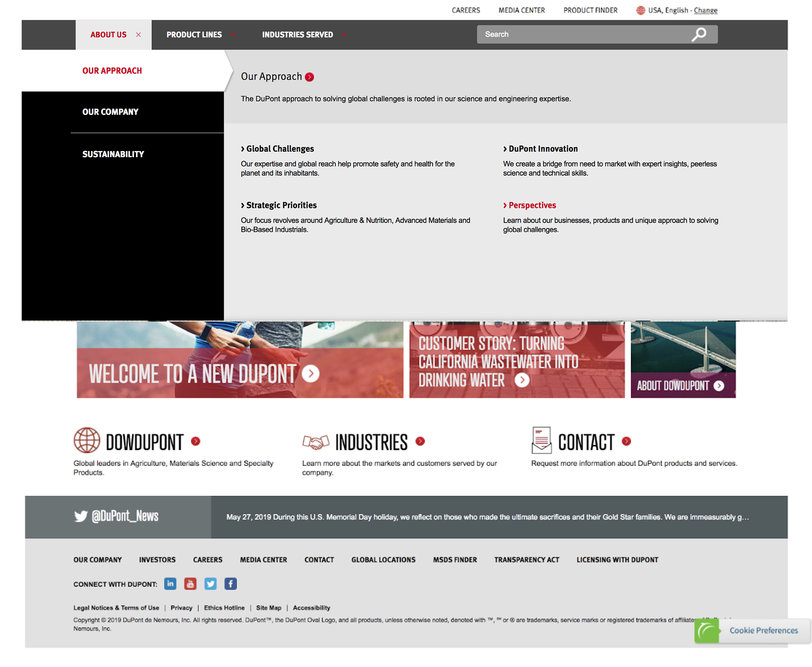Open footer Contact link

coord(319,560)
